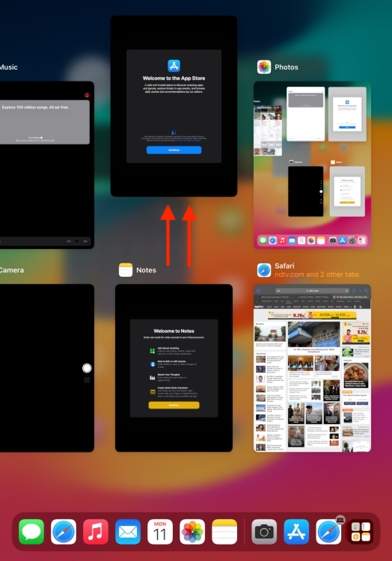This screenshot has width=392, height=561.
Task: Switch to the Music app card
Action: (47, 165)
